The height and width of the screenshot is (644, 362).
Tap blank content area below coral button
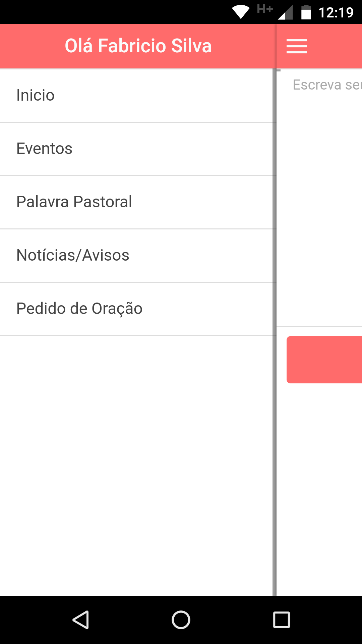coord(319,489)
